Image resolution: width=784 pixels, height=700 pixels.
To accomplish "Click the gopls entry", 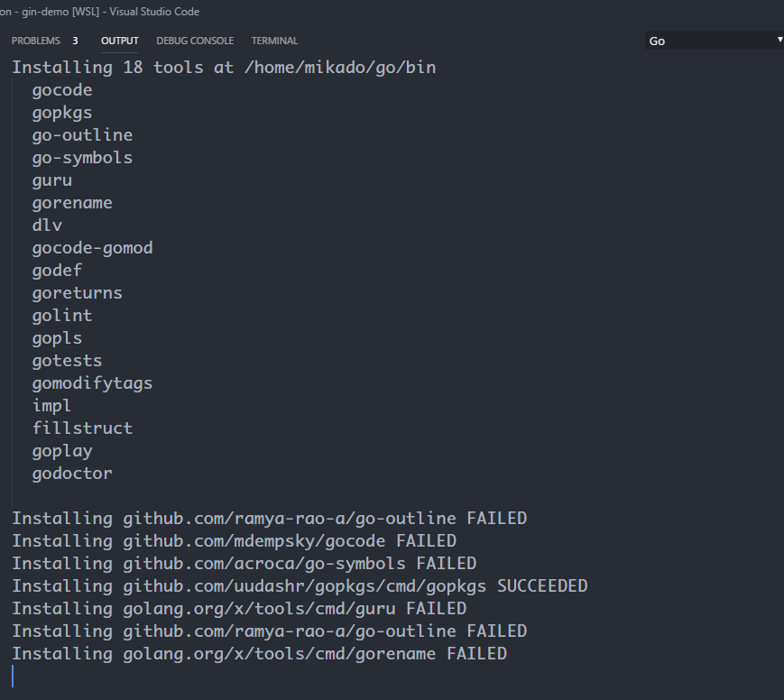I will pyautogui.click(x=57, y=337).
